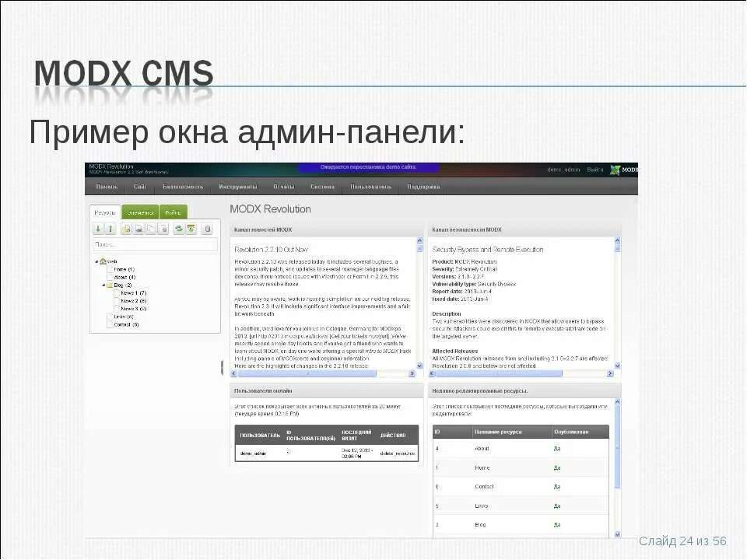
Task: Select News 1 (7) in the resource tree
Action: pyautogui.click(x=133, y=293)
